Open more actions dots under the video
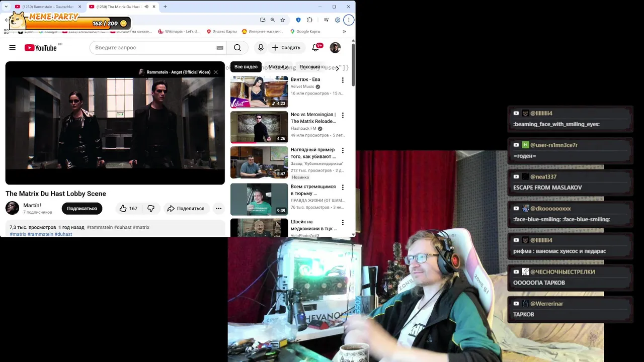 click(x=219, y=208)
